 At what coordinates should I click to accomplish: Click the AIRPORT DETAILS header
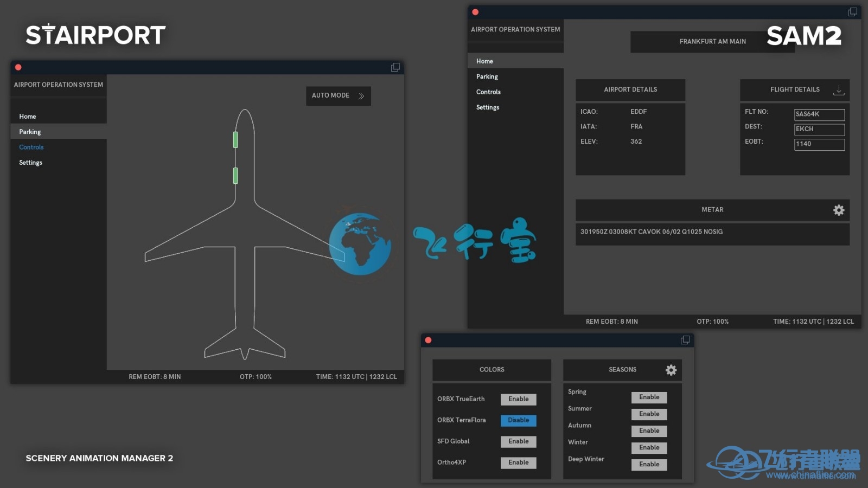click(x=630, y=90)
